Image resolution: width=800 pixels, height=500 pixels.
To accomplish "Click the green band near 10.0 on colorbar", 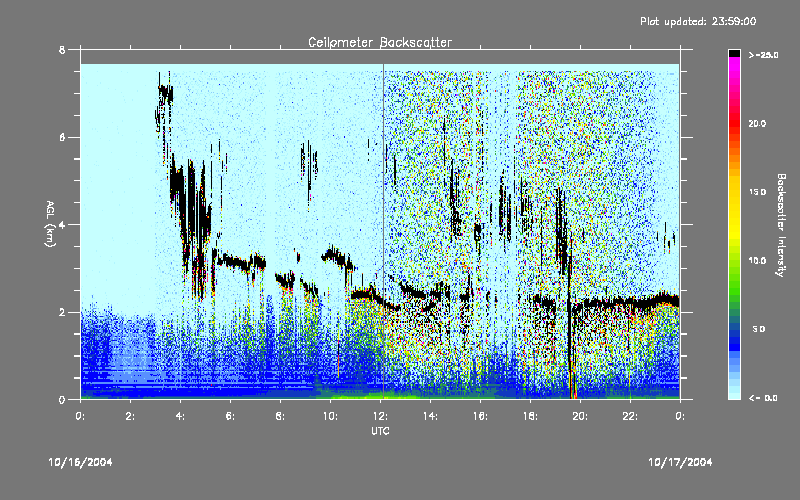I will pos(734,261).
